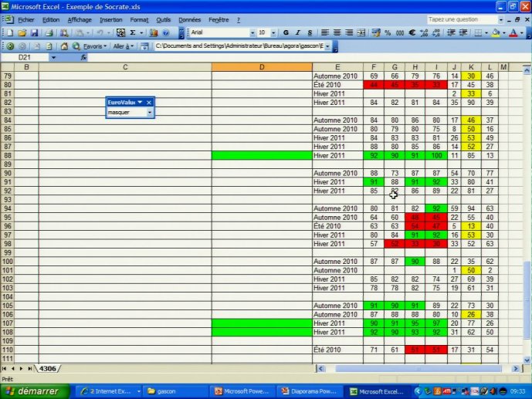Select row 88 header
The image size is (532, 399).
8,156
